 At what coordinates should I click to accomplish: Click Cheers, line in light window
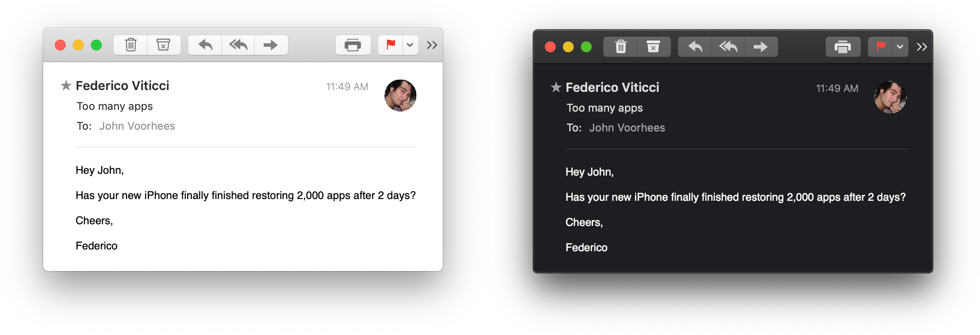coord(94,221)
